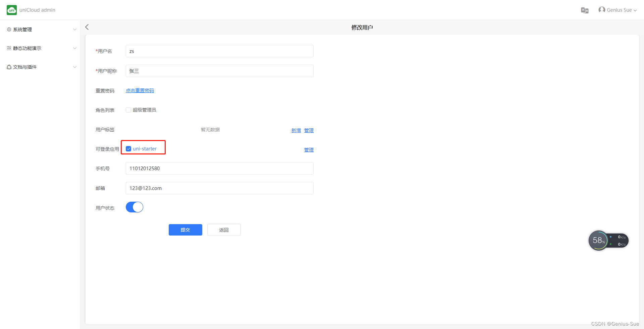This screenshot has height=329, width=644.
Task: Click 管理 link in 用户标签 row
Action: [309, 130]
